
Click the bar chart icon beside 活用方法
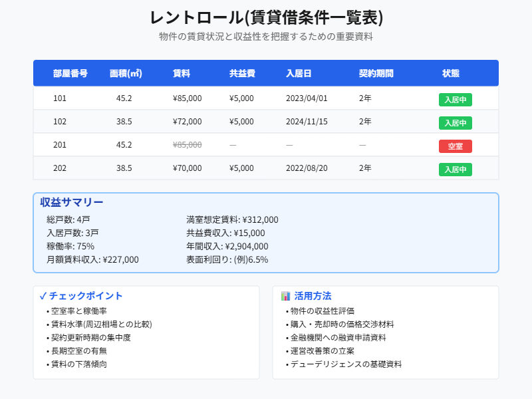pos(285,296)
